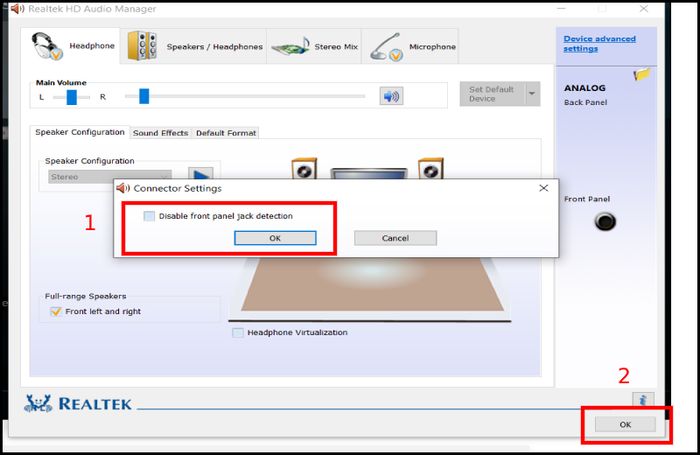
Task: Uncheck Front left and right speakers
Action: coord(55,311)
